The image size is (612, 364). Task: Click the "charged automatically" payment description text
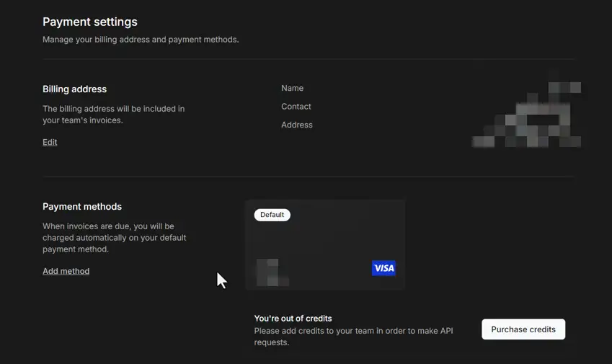click(114, 237)
